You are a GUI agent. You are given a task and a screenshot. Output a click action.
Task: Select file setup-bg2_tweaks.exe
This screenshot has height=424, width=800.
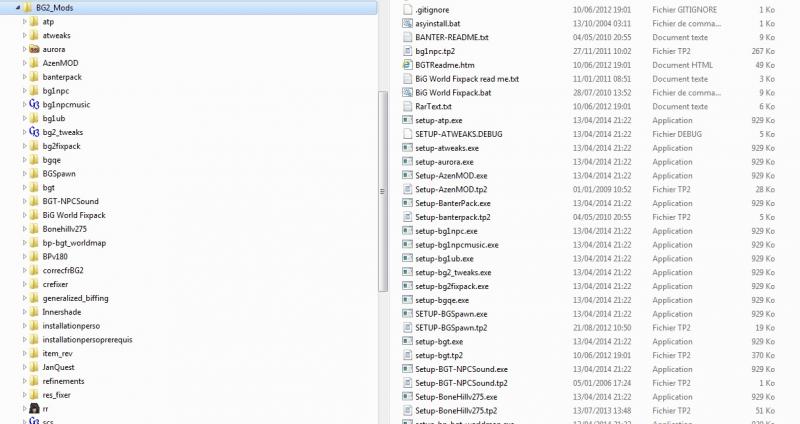tap(453, 272)
